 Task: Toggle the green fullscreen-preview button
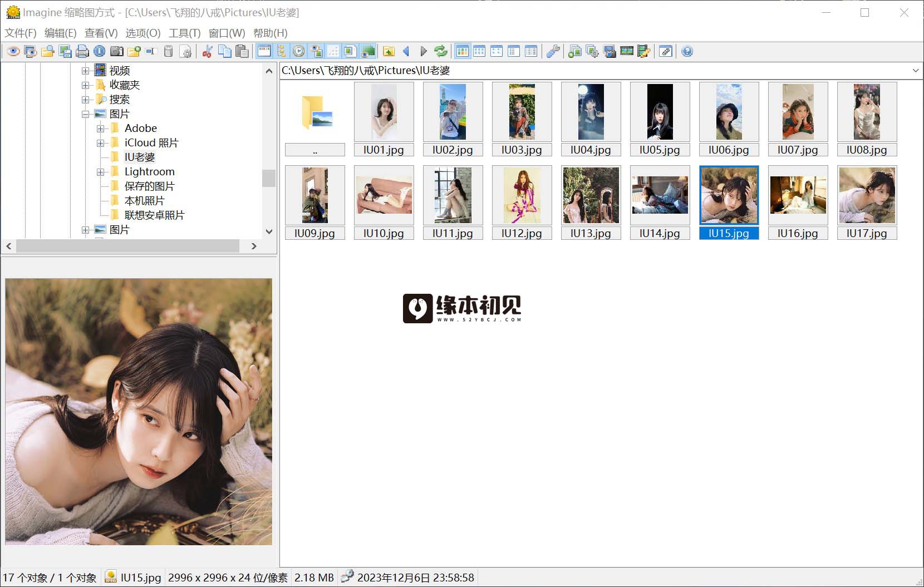click(367, 52)
